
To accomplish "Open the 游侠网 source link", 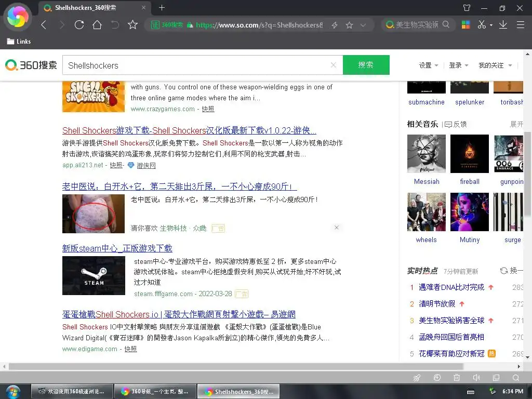I will point(146,165).
